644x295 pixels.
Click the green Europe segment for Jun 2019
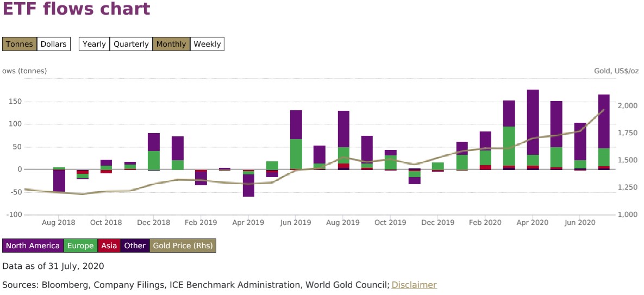tap(296, 154)
